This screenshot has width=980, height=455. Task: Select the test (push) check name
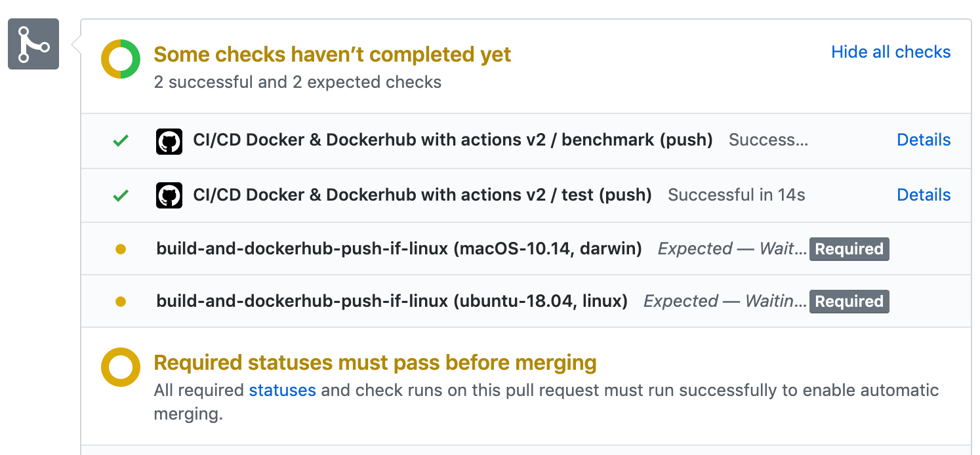click(x=422, y=195)
